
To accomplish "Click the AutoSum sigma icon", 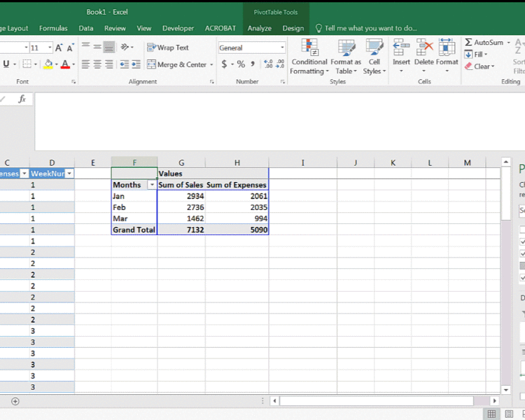I will pyautogui.click(x=469, y=43).
